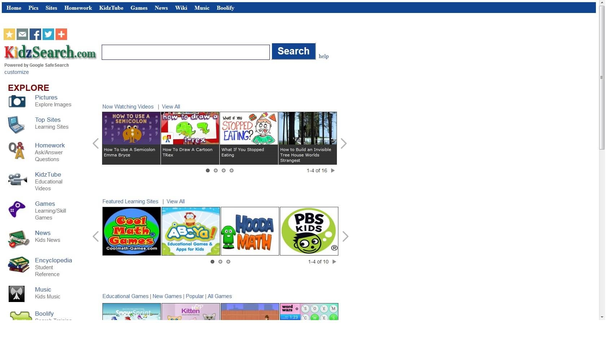Share the page via the Twitter icon

coord(48,34)
